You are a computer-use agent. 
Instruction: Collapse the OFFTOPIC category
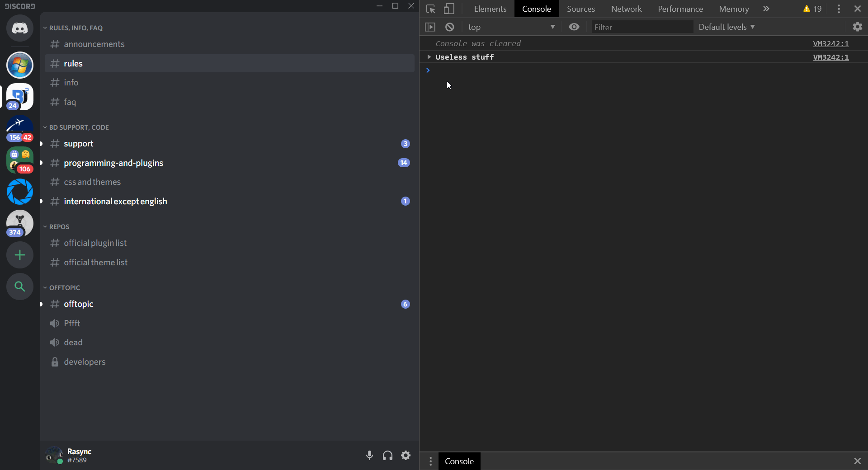(x=62, y=288)
